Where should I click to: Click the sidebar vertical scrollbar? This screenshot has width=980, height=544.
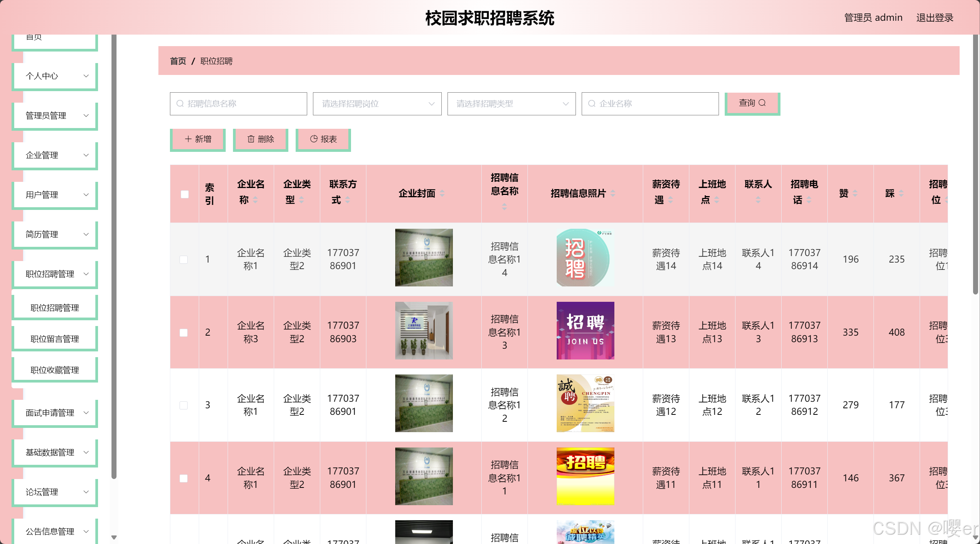pyautogui.click(x=114, y=254)
